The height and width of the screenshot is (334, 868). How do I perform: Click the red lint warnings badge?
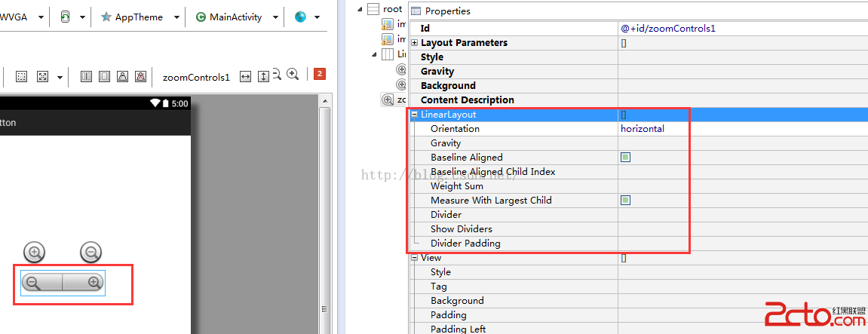click(320, 74)
